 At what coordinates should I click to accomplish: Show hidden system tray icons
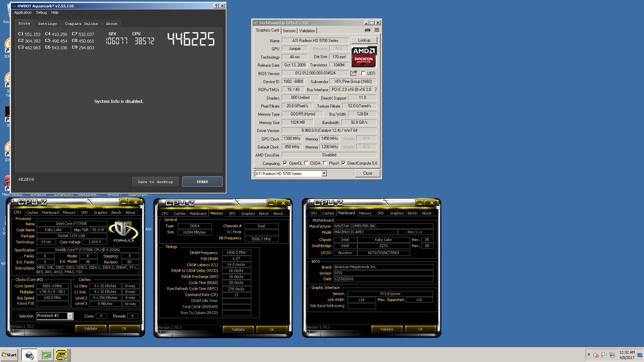click(589, 355)
